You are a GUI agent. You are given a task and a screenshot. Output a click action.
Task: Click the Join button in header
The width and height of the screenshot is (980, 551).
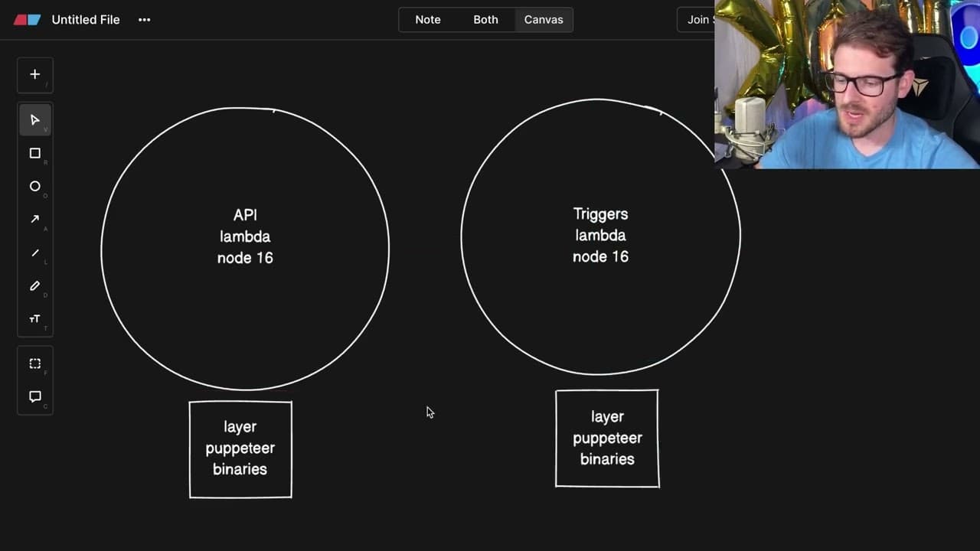coord(697,20)
